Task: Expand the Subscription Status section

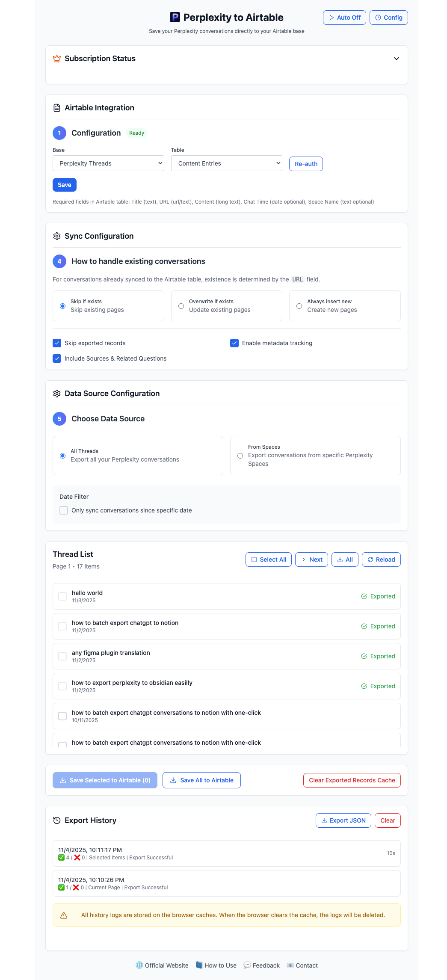Action: (396, 59)
